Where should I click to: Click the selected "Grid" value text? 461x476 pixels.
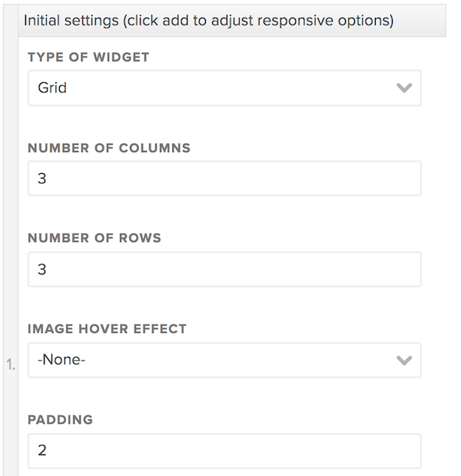coord(52,88)
